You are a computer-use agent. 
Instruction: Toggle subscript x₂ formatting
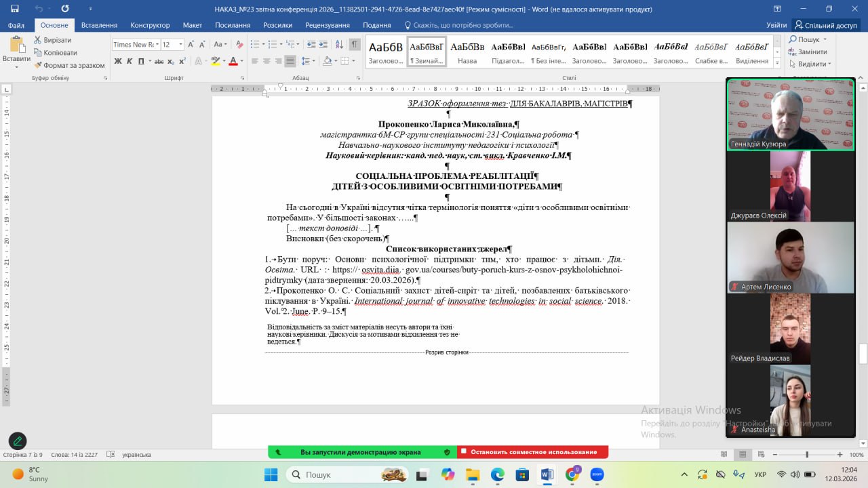coord(171,61)
